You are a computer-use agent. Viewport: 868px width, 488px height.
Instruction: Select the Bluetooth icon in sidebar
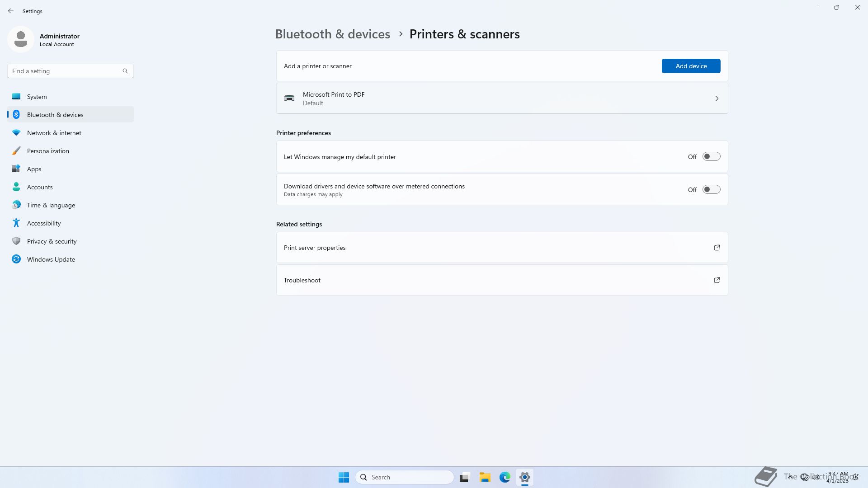(x=16, y=114)
